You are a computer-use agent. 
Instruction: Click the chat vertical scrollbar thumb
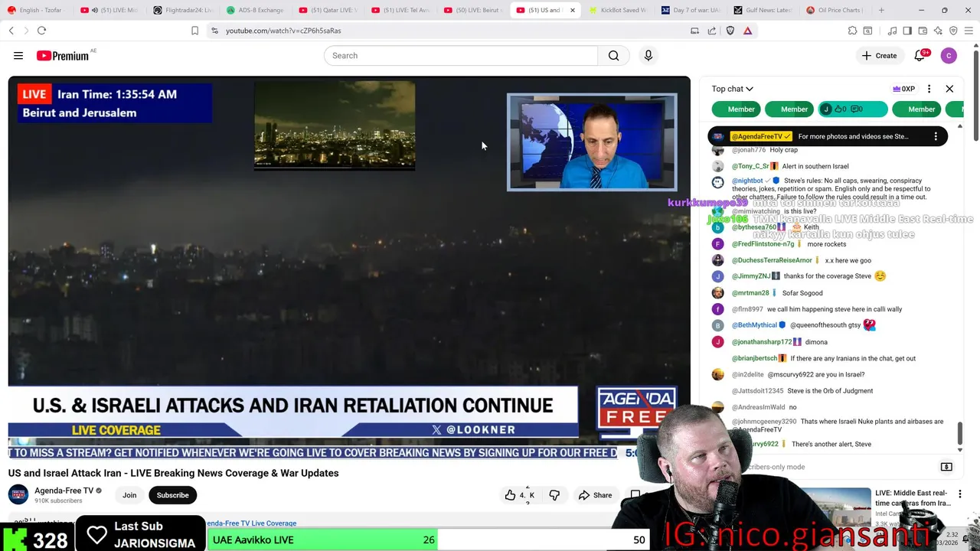[x=960, y=432]
